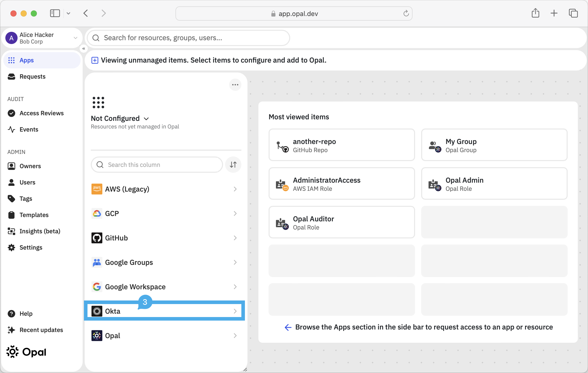The image size is (588, 373).
Task: Toggle the Safari sidebar button
Action: click(55, 13)
